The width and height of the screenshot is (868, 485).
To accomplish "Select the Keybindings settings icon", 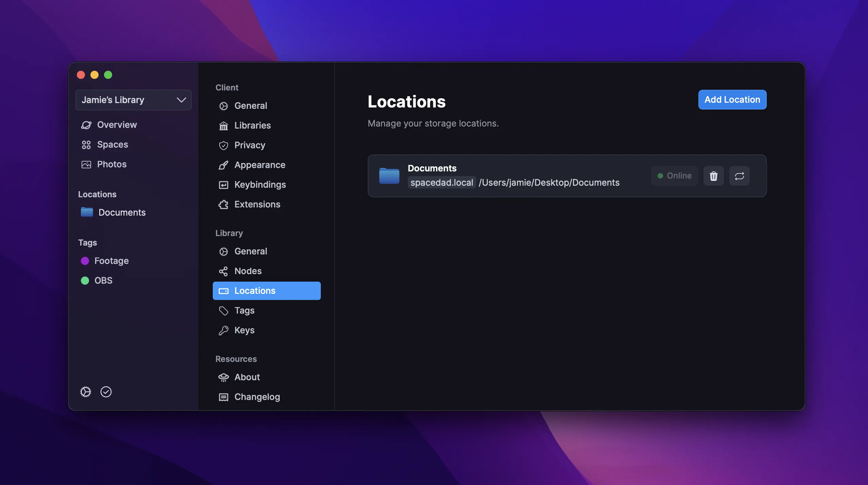I will [223, 185].
